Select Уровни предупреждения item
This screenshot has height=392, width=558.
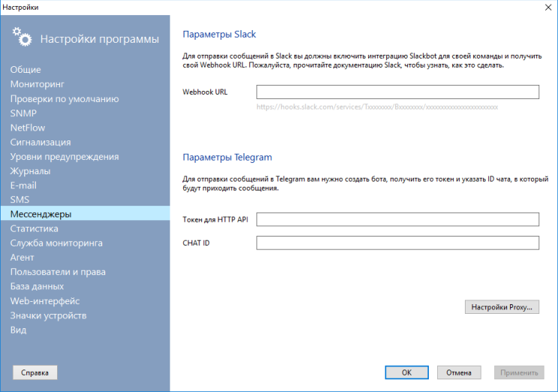65,157
